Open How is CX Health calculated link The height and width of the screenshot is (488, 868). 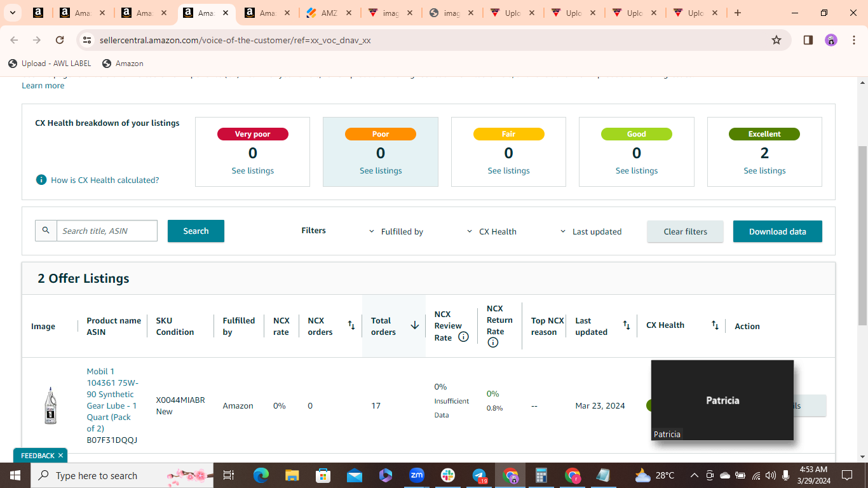(105, 180)
